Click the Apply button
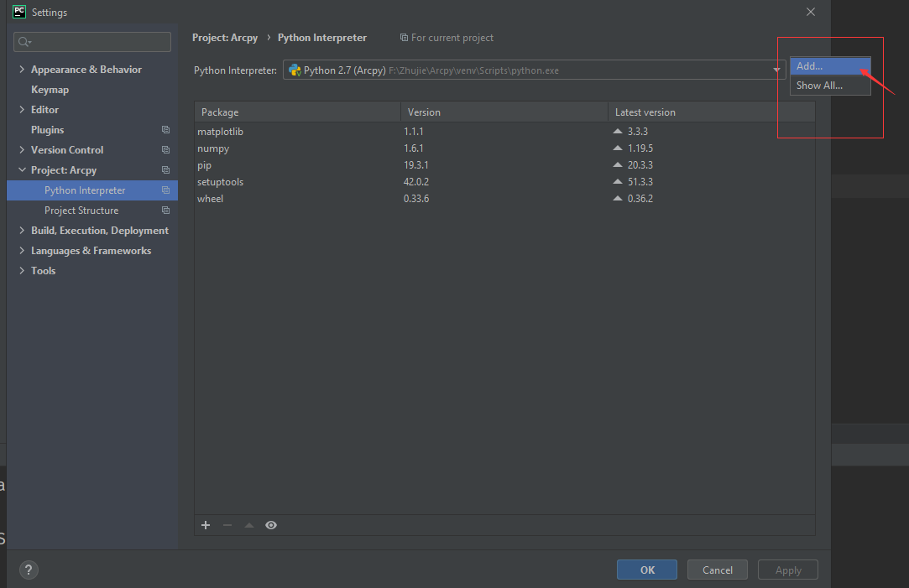 (x=787, y=570)
